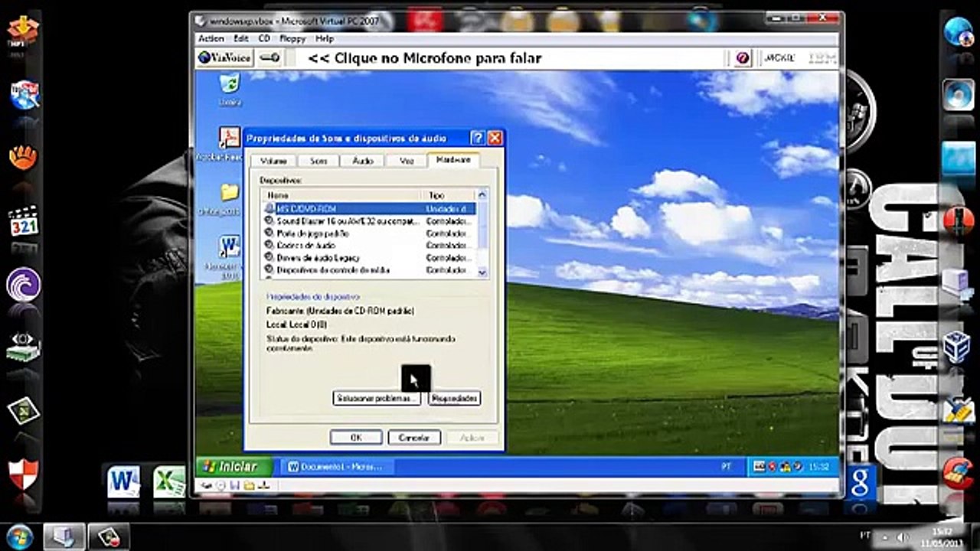Open Adobe Reader shortcut on XP desktop

[229, 143]
